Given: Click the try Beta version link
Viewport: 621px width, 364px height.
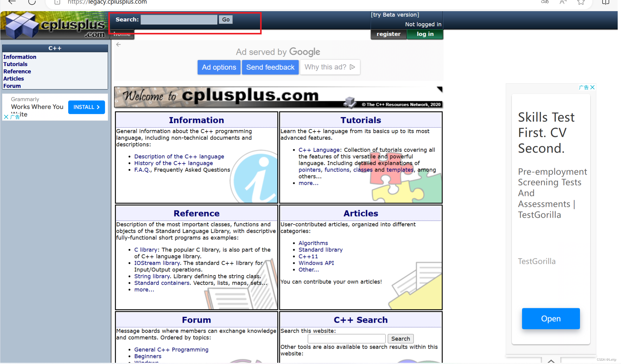Looking at the screenshot, I should [395, 15].
